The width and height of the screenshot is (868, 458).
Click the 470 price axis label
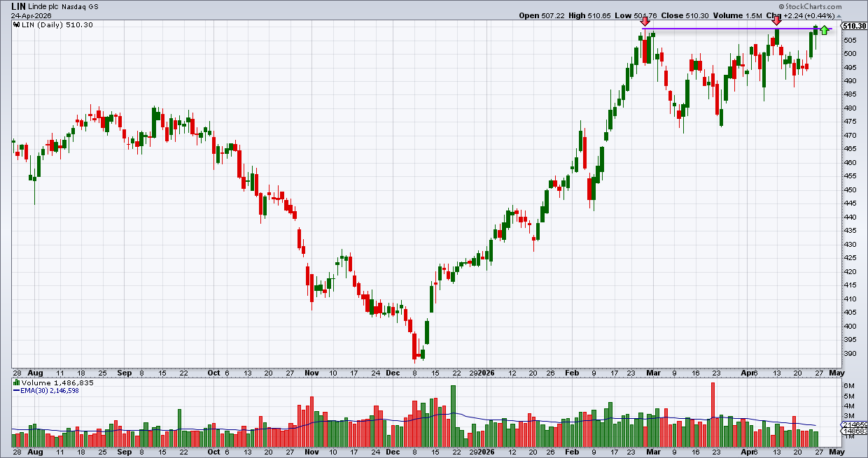(x=848, y=135)
